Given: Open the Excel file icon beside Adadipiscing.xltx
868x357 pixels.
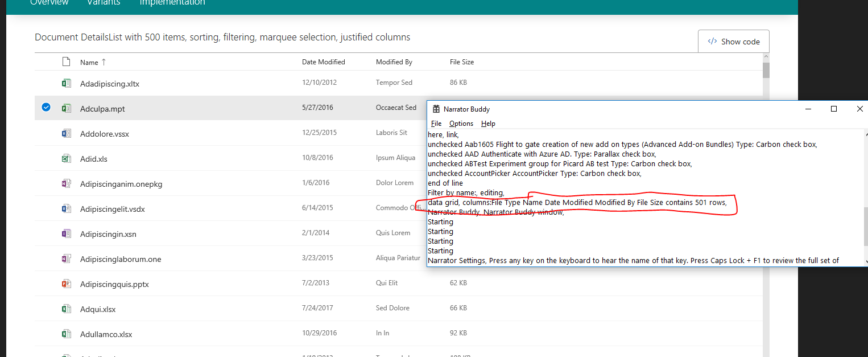Looking at the screenshot, I should click(67, 83).
